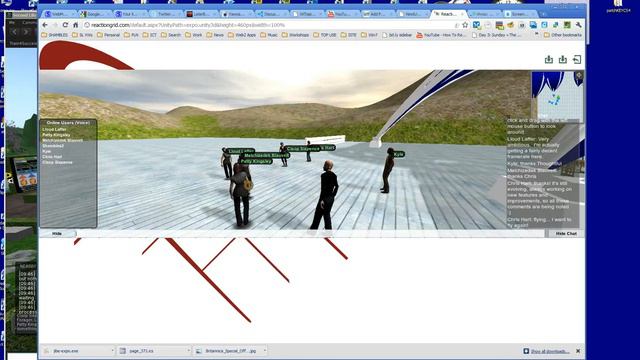Open the wrench settings menu in Chrome
640x360 pixels.
click(578, 25)
